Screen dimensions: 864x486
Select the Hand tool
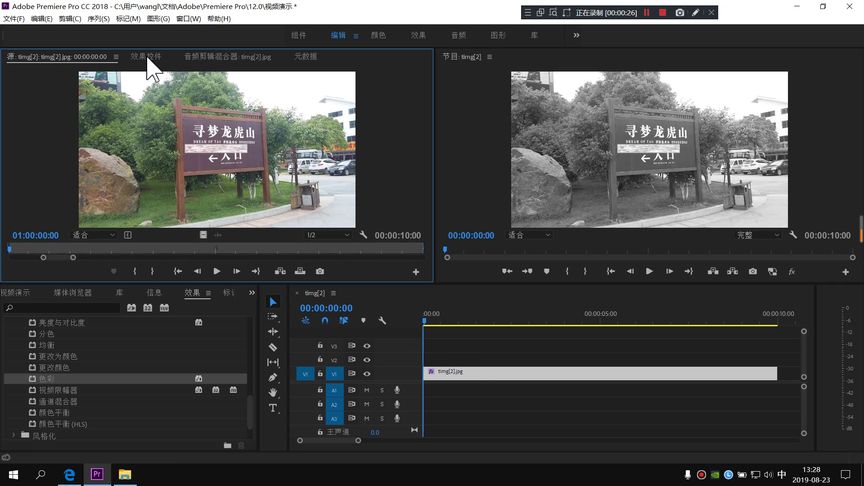273,393
